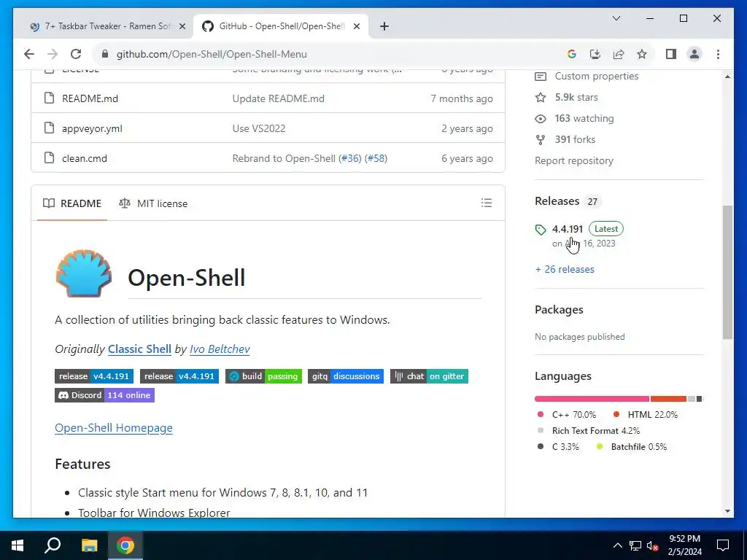Close the GitHub Open-Shell tab
The width and height of the screenshot is (747, 560).
tap(356, 27)
